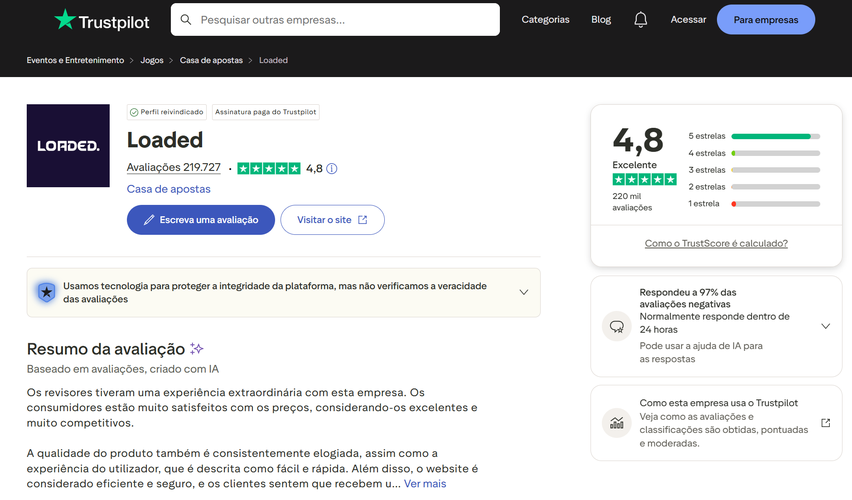852x500 pixels.
Task: Go to Casa de apostas breadcrumb
Action: (x=211, y=60)
